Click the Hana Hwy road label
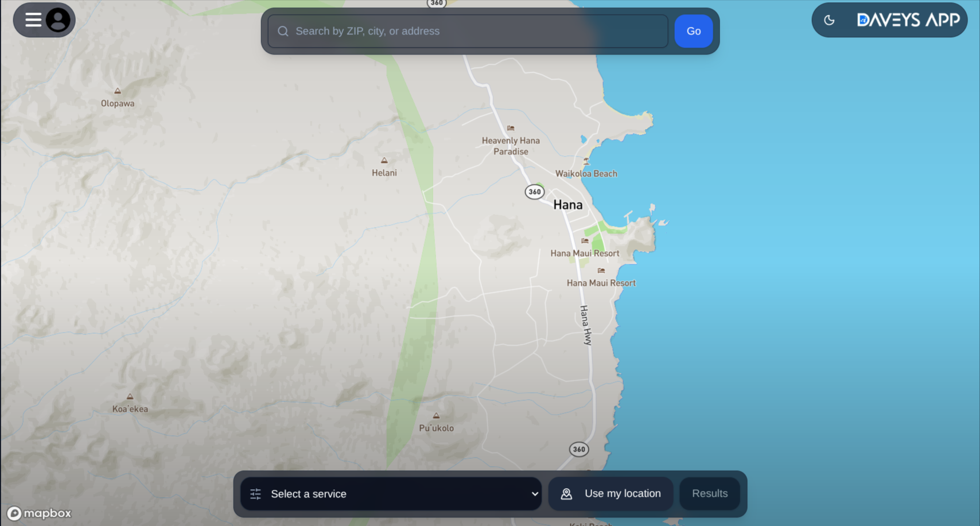The width and height of the screenshot is (980, 526). pos(586,325)
